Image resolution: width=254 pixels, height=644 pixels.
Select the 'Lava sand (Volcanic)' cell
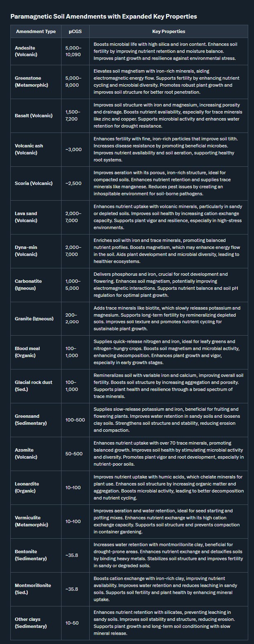26,217
